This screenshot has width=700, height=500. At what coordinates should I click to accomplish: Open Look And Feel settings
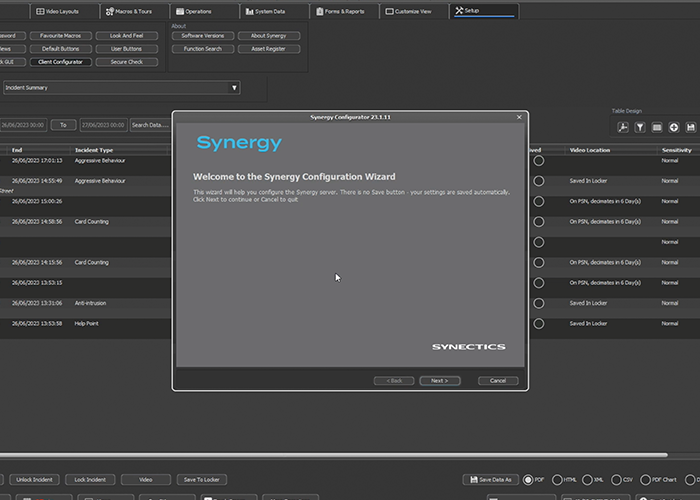pyautogui.click(x=127, y=36)
